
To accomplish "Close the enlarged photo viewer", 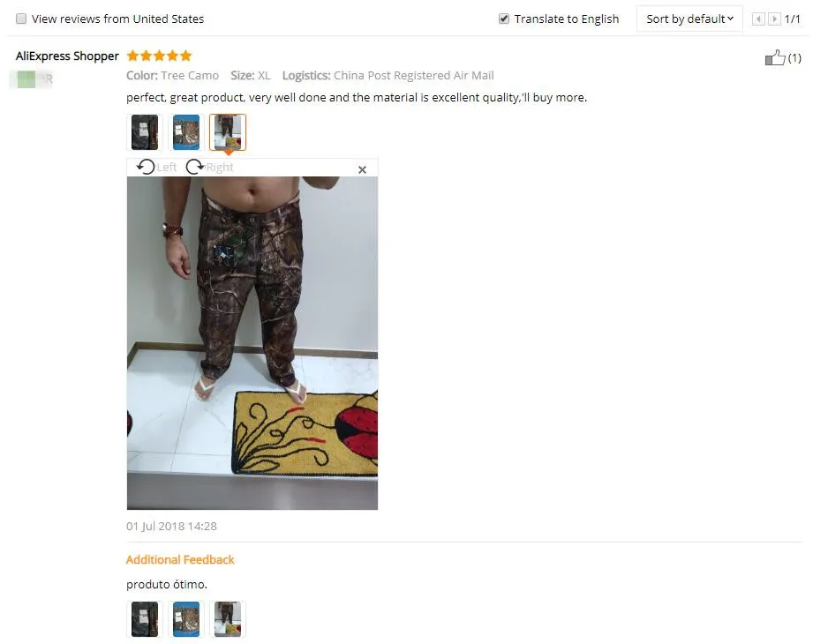I will (362, 169).
